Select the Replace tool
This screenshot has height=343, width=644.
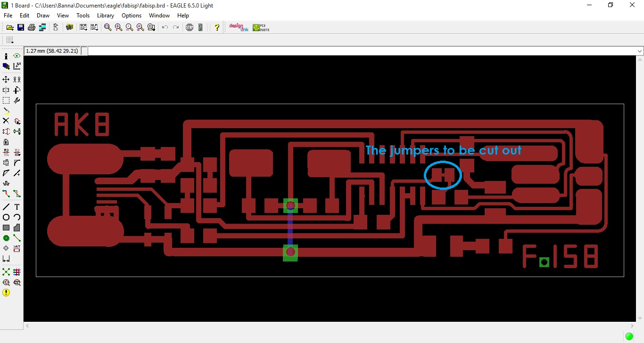pyautogui.click(x=17, y=131)
